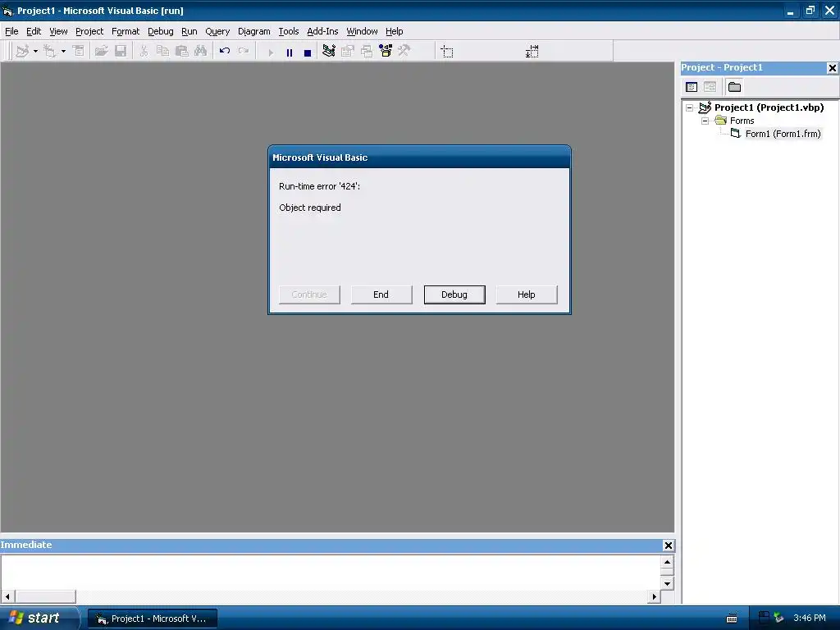Screen dimensions: 840x630
Task: Click the Help button in error dialog
Action: click(527, 294)
